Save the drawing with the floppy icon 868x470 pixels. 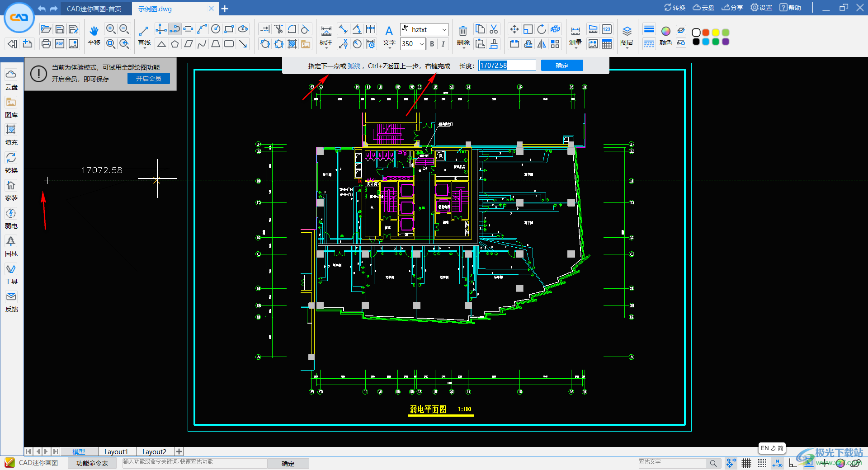pos(60,29)
